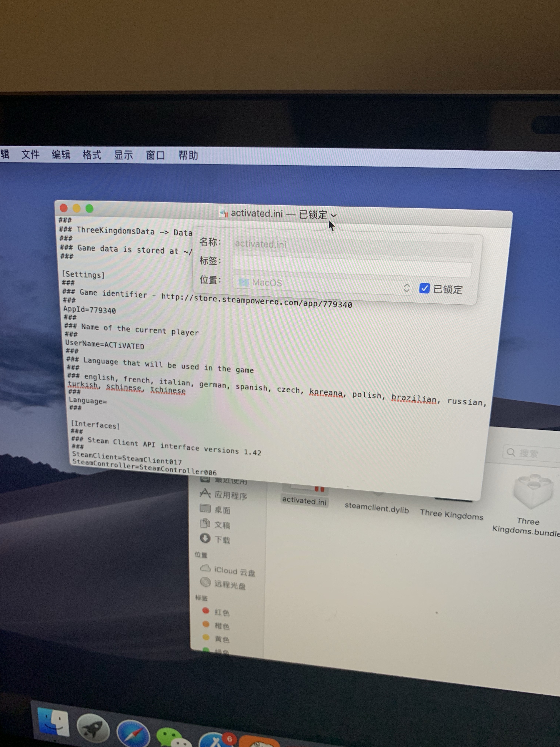The width and height of the screenshot is (560, 747).
Task: Click the 红色 tag color dot
Action: (206, 610)
